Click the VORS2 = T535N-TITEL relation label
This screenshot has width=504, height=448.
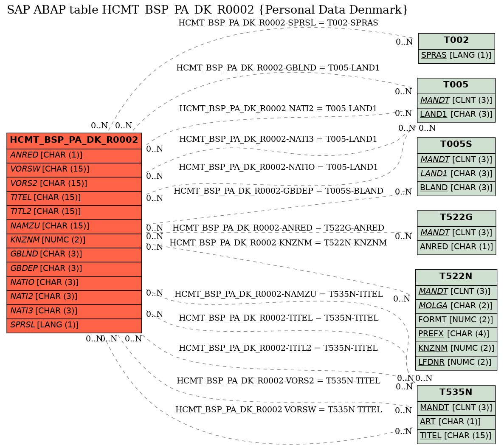pos(279,381)
